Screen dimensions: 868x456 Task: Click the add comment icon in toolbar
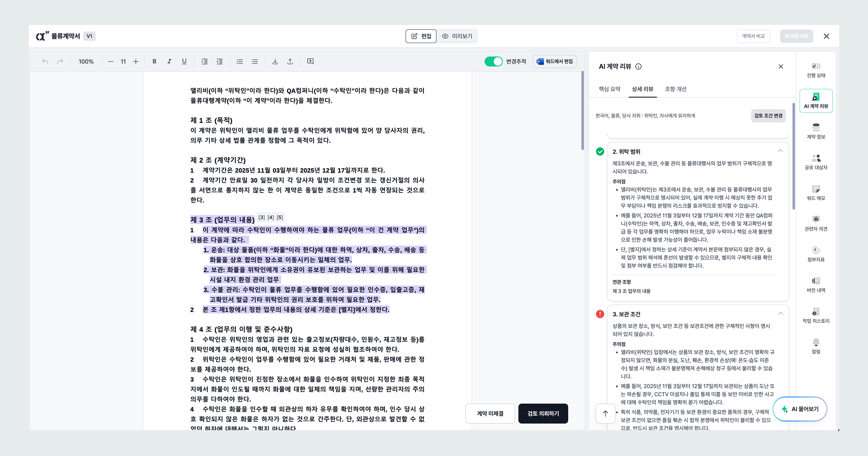point(310,61)
